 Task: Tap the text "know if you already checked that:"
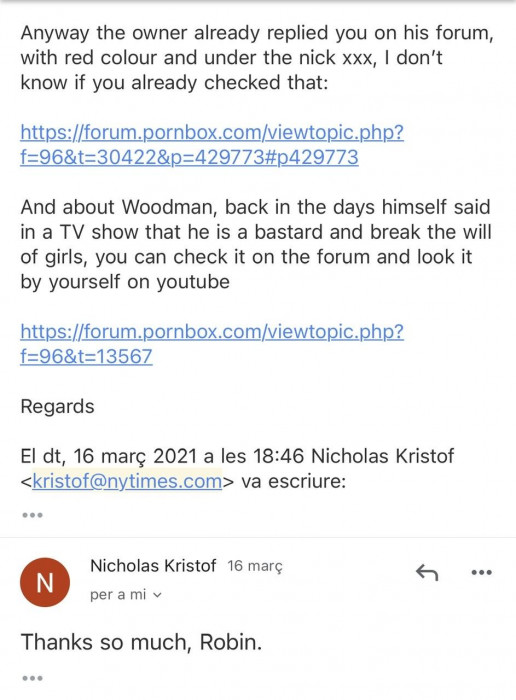175,83
